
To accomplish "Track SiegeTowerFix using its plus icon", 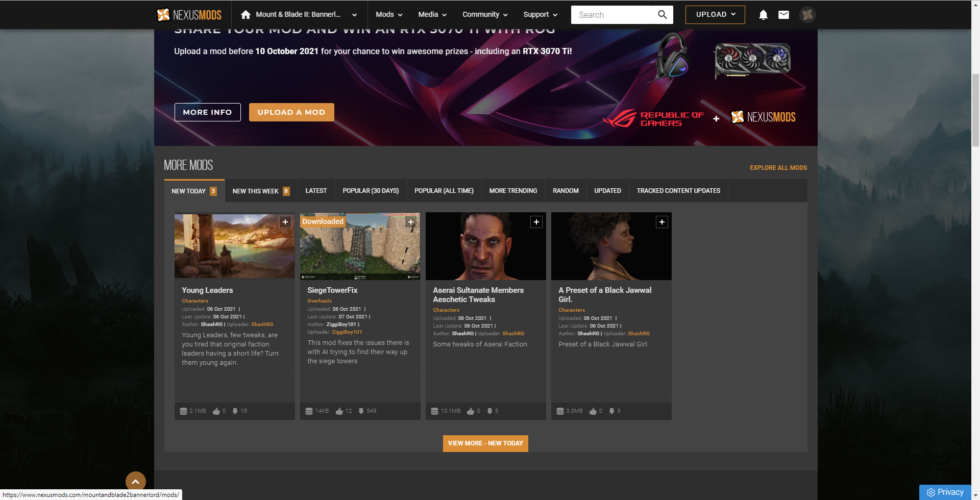I will [411, 222].
